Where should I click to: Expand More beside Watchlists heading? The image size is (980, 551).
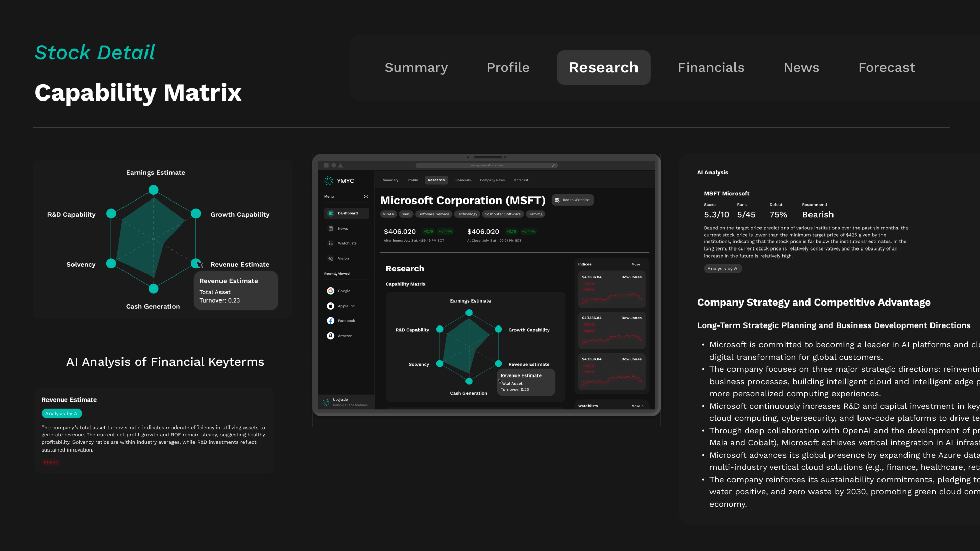[638, 406]
